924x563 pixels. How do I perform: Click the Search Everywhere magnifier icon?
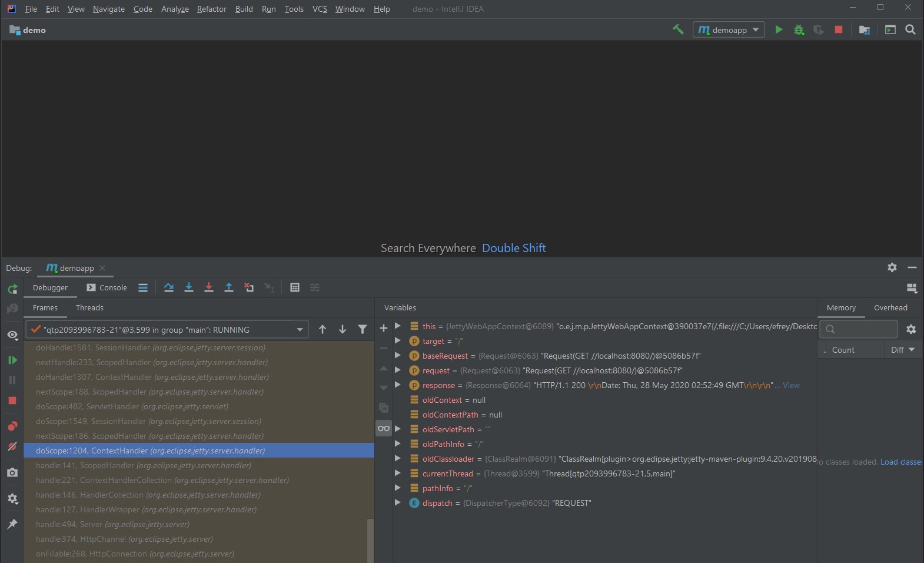click(910, 29)
